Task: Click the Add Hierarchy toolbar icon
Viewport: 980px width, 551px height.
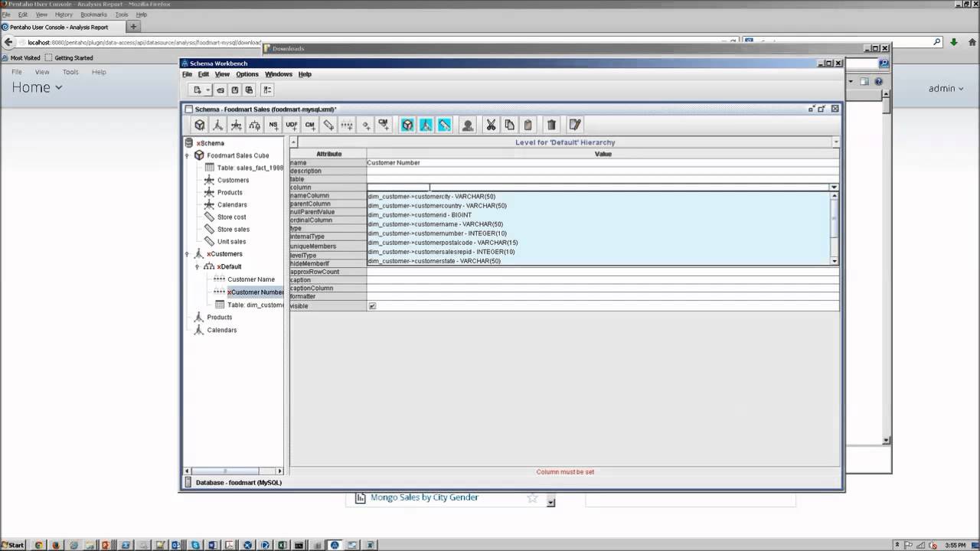Action: pos(255,125)
